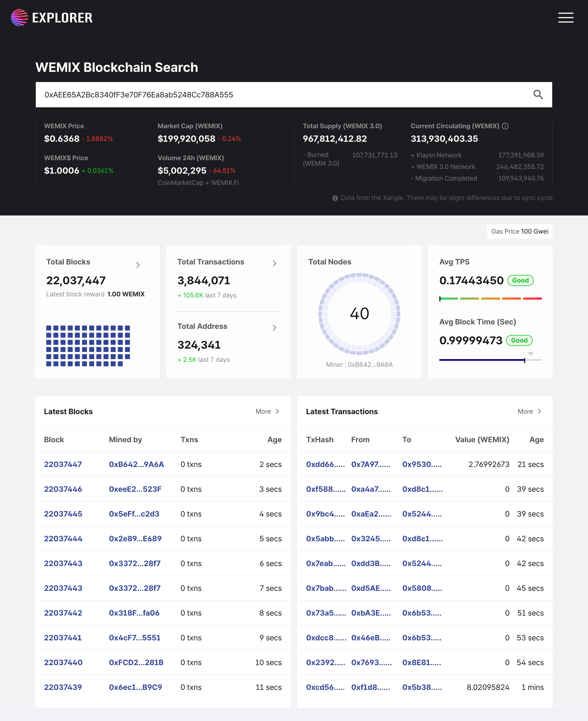Open Total Blocks chevron arrow
The width and height of the screenshot is (588, 721).
(138, 265)
